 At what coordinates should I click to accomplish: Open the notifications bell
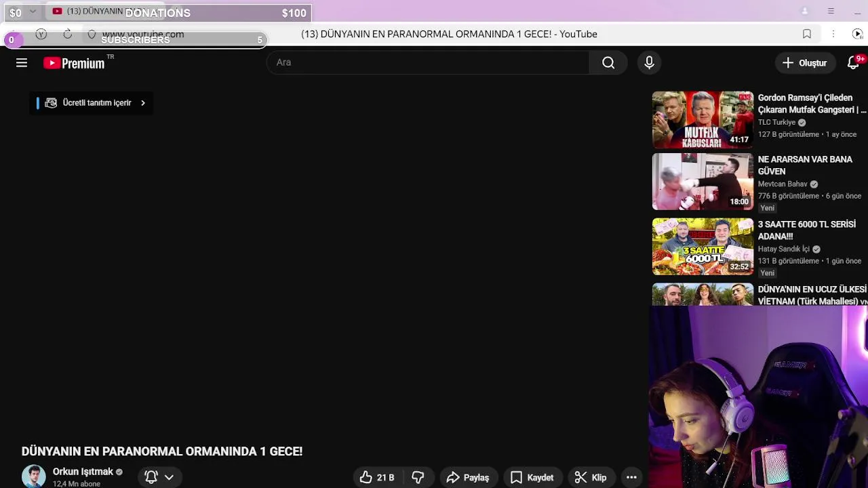point(854,63)
